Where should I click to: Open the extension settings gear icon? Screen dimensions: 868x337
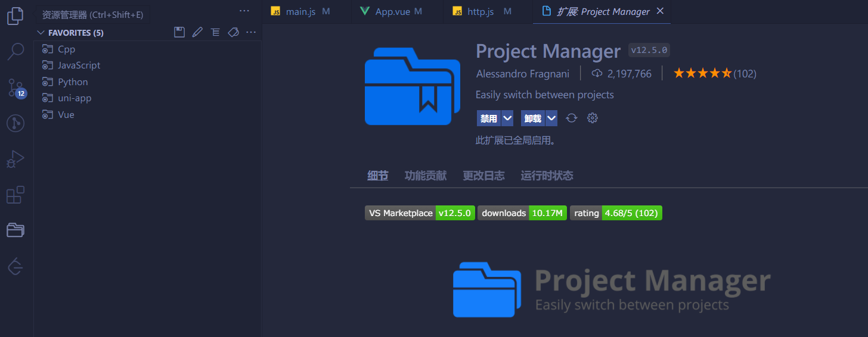click(592, 118)
